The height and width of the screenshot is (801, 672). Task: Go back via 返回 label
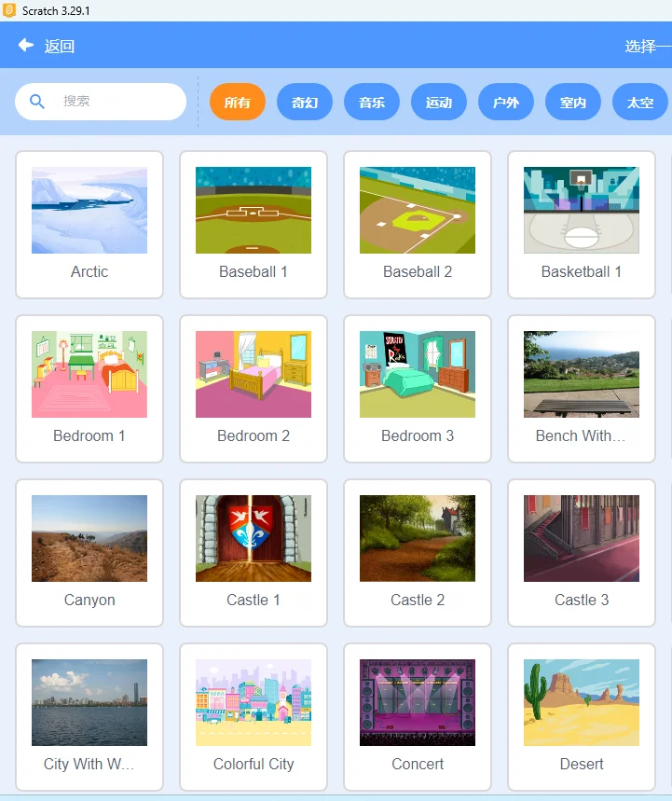60,47
